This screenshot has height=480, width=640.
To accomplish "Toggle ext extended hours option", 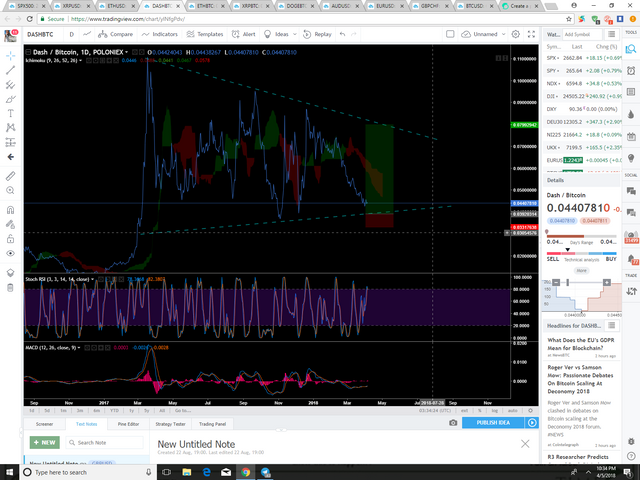I will (464, 411).
